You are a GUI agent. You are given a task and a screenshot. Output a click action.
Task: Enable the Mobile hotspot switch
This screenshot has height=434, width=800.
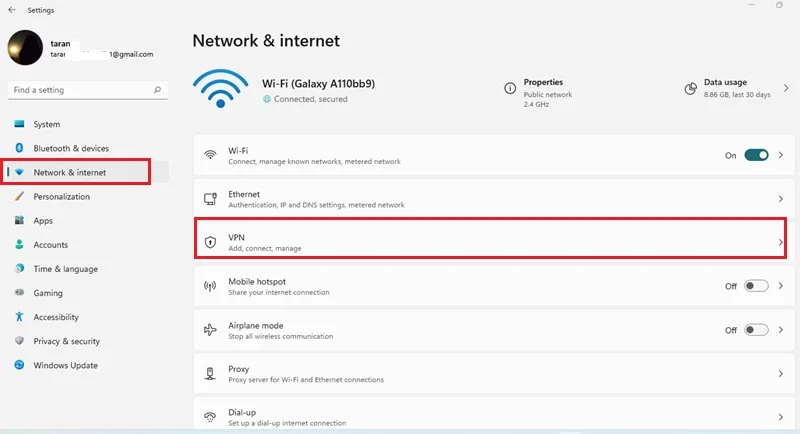point(756,286)
